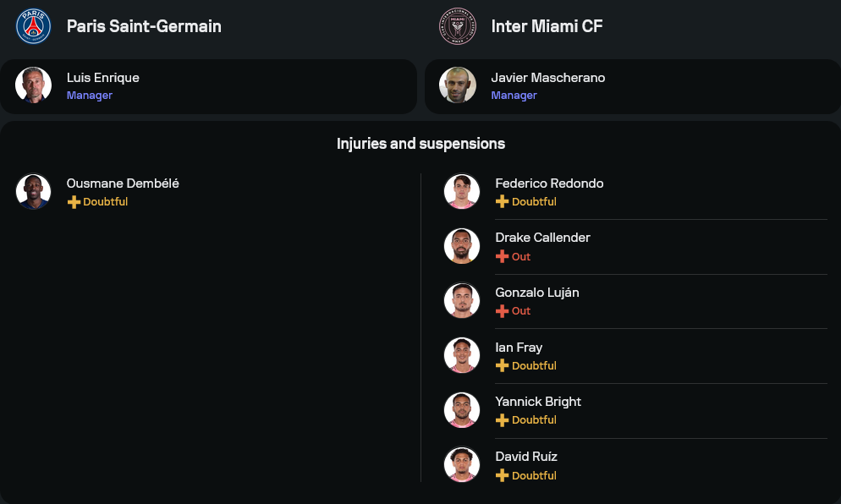Click the yellow Doubtful cross for Ousmane Dembélé

(74, 202)
